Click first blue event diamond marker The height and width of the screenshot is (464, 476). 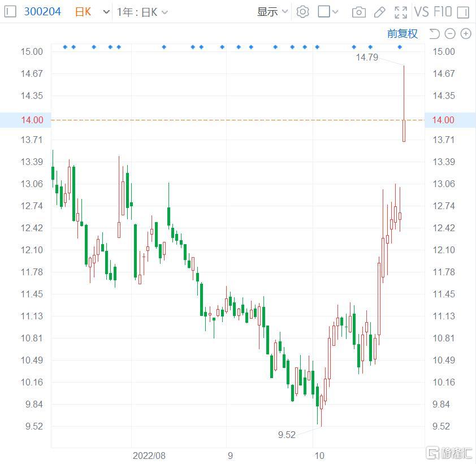coord(65,47)
